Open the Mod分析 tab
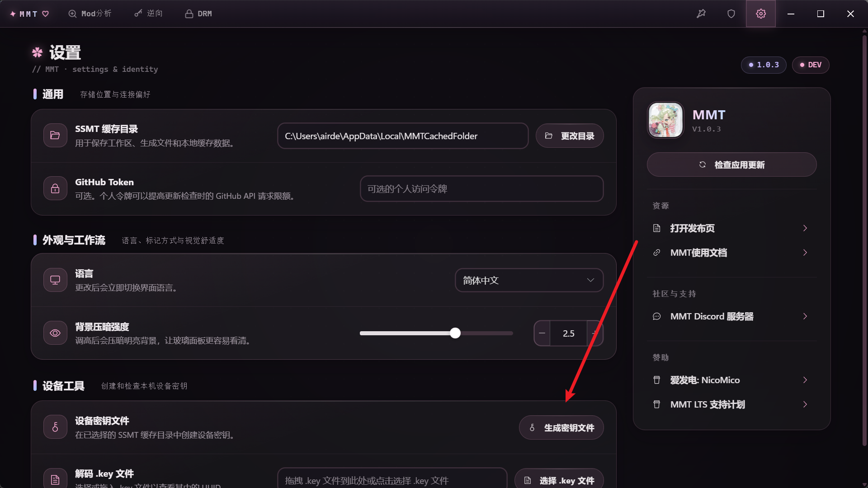The width and height of the screenshot is (868, 488). click(90, 14)
